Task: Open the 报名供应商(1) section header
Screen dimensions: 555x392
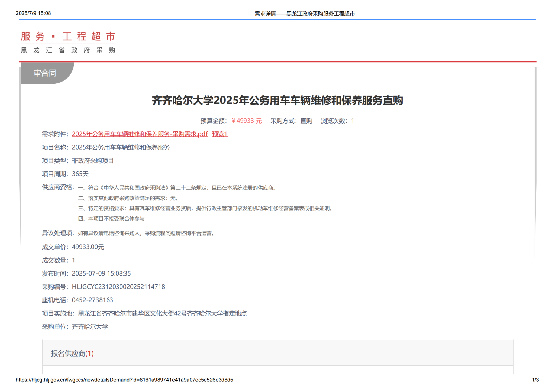Action: click(x=68, y=354)
